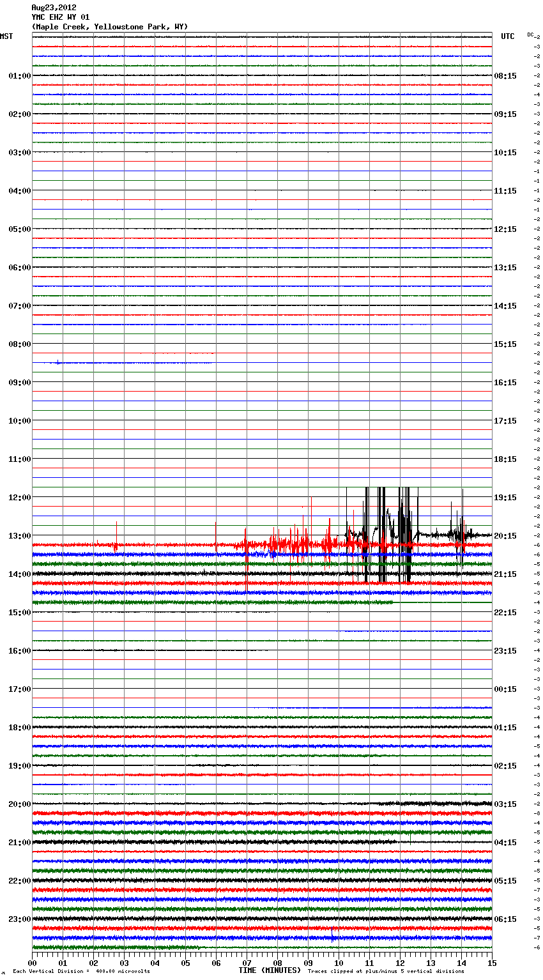The image size is (543, 980).
Task: Click the "MST" column header
Action: click(x=6, y=36)
